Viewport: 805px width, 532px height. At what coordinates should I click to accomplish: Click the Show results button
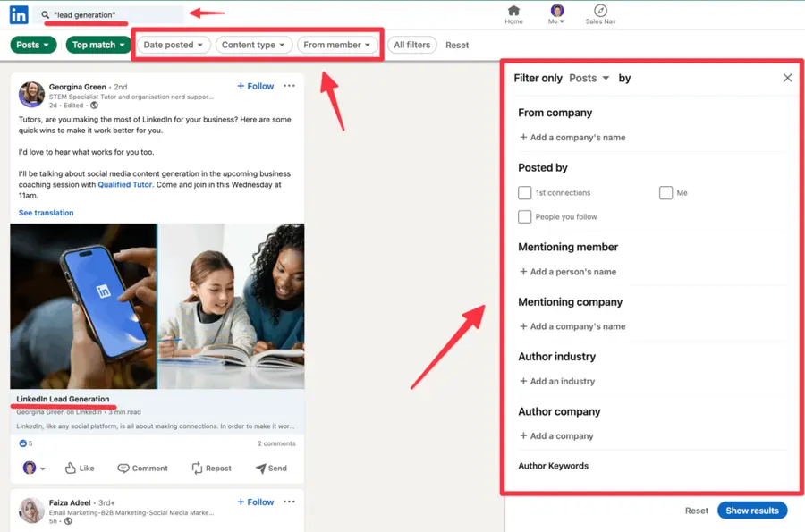tap(752, 511)
